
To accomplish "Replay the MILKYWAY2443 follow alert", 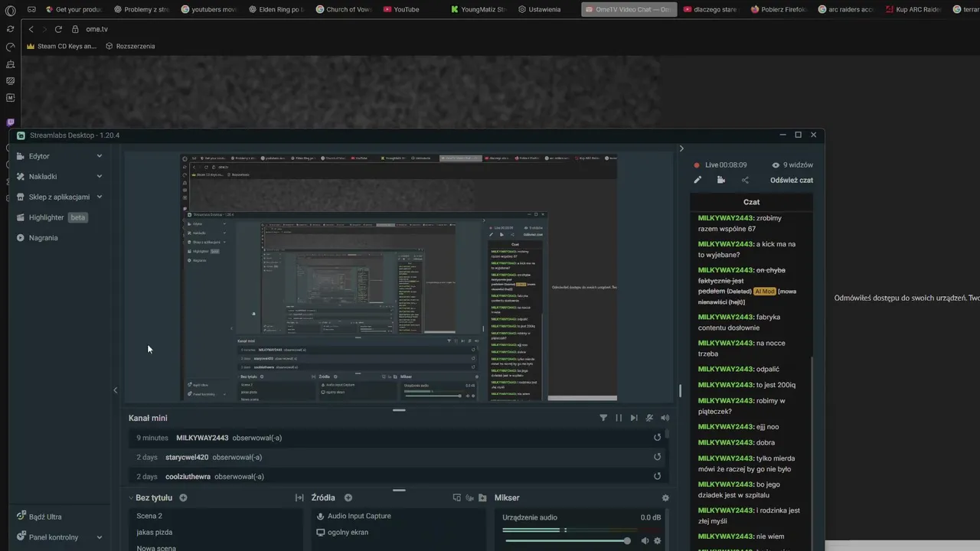I will (x=657, y=438).
